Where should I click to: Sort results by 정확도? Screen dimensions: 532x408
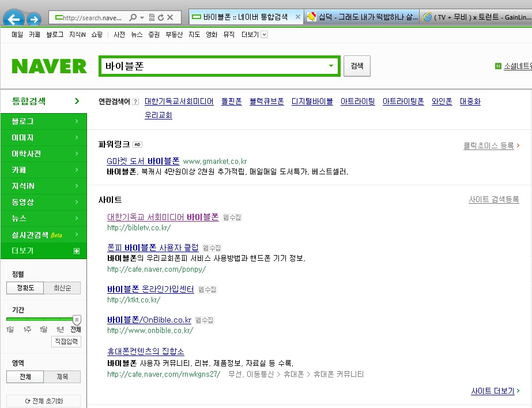point(25,288)
